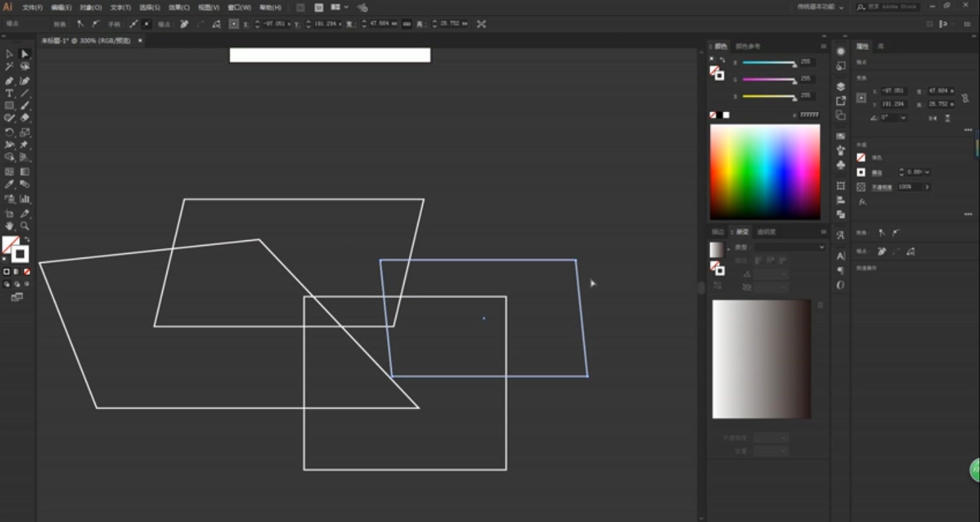Select the Magic Wand tool
The width and height of the screenshot is (980, 522).
(9, 67)
